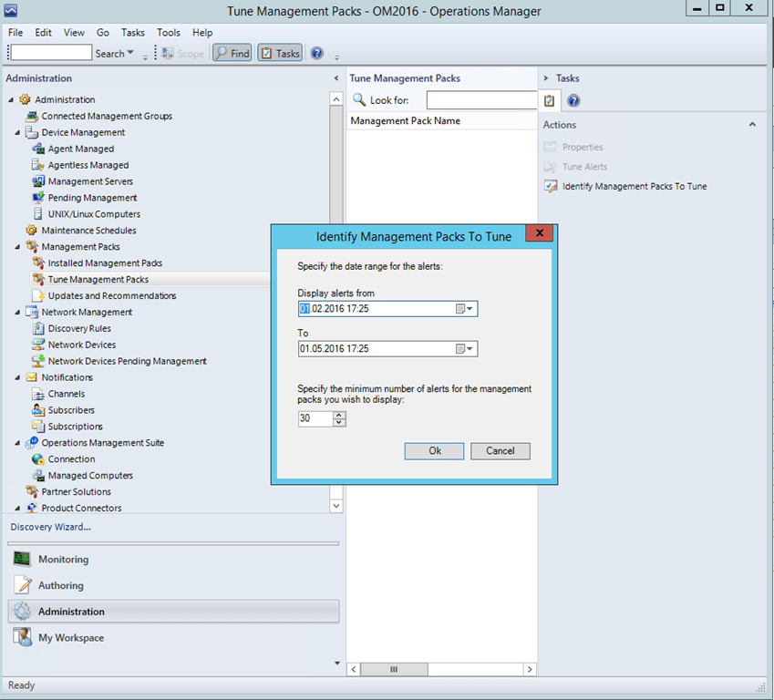The width and height of the screenshot is (774, 700).
Task: Collapse the Notifications tree node
Action: 17,377
